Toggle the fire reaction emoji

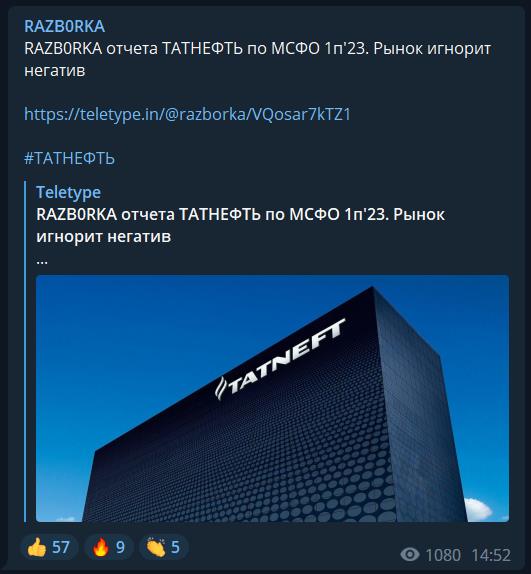pyautogui.click(x=100, y=548)
